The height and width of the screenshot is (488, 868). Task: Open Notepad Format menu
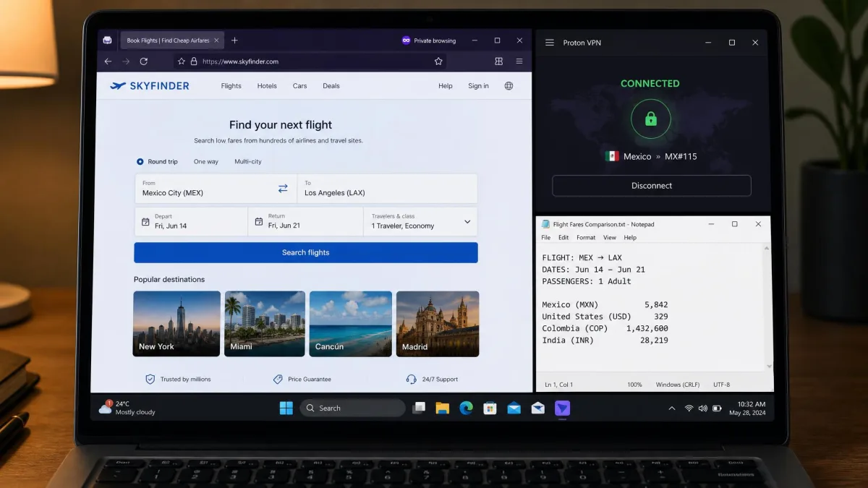pyautogui.click(x=586, y=237)
